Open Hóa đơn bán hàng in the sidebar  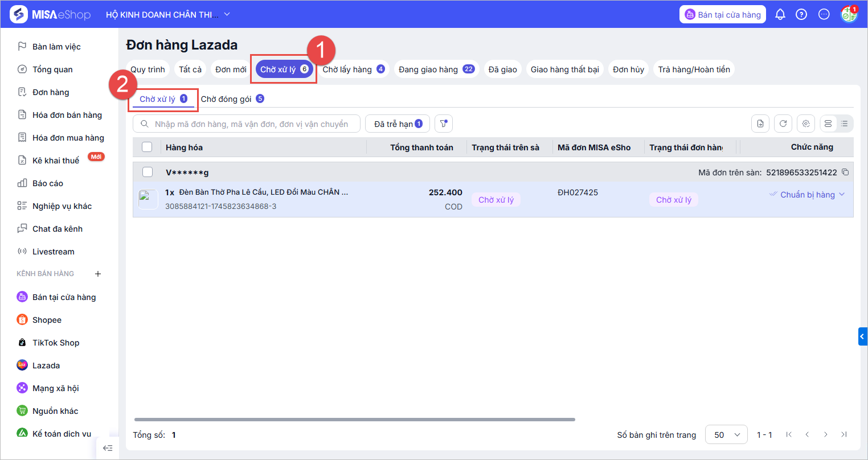pos(59,115)
